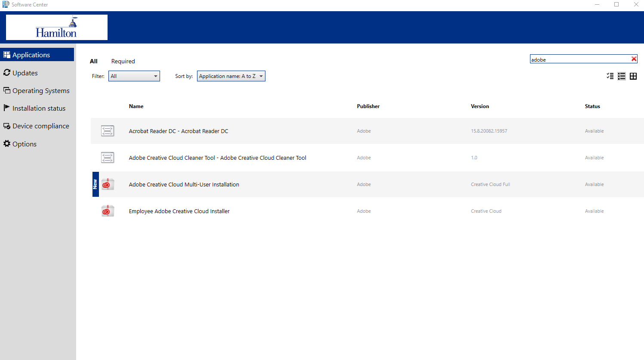Screen dimensions: 644x360
Task: Click the Creative Cloud Full version cell
Action: (490, 184)
